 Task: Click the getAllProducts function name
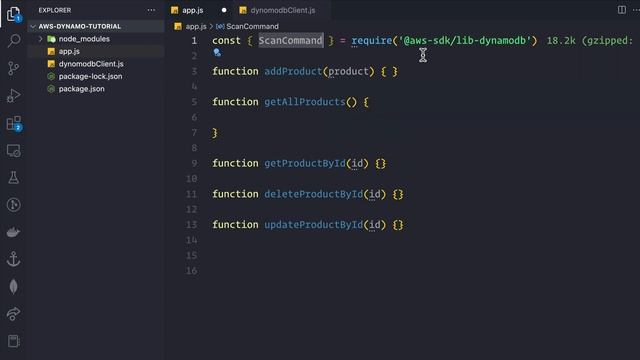pyautogui.click(x=304, y=102)
